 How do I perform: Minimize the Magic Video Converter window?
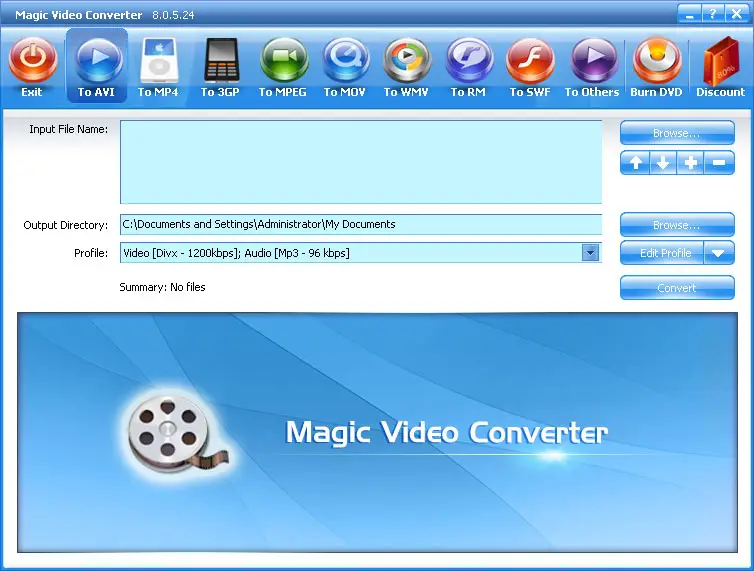(690, 14)
